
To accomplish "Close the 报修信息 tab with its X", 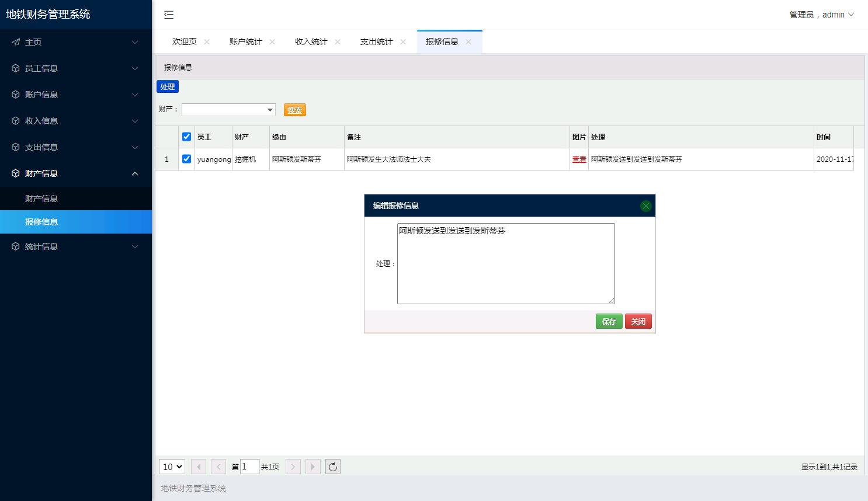I will click(468, 42).
